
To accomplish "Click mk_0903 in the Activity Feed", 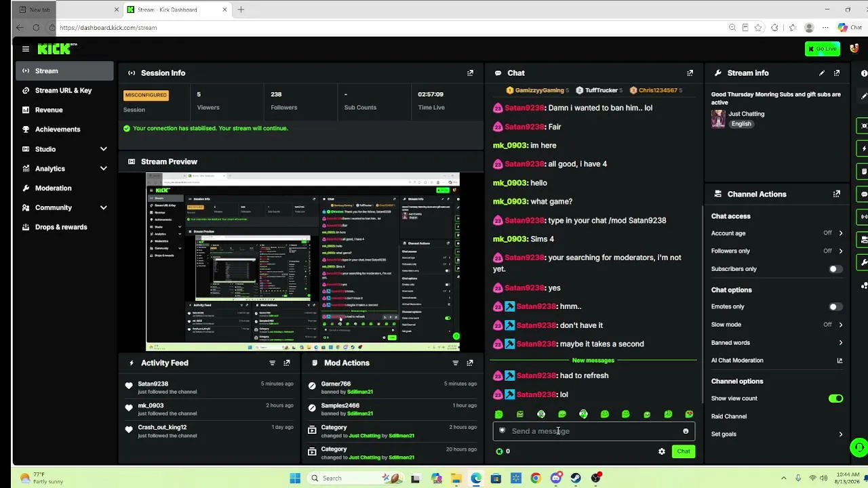I will click(151, 406).
